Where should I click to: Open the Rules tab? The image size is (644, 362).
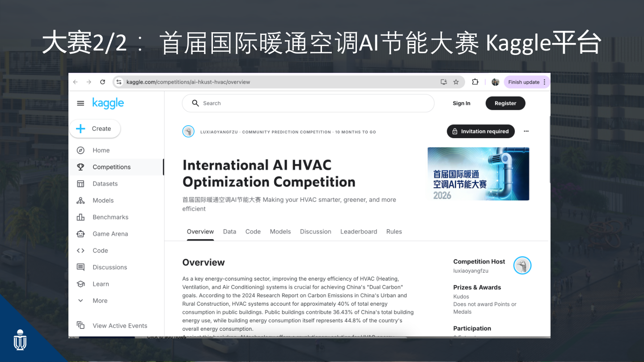coord(394,232)
